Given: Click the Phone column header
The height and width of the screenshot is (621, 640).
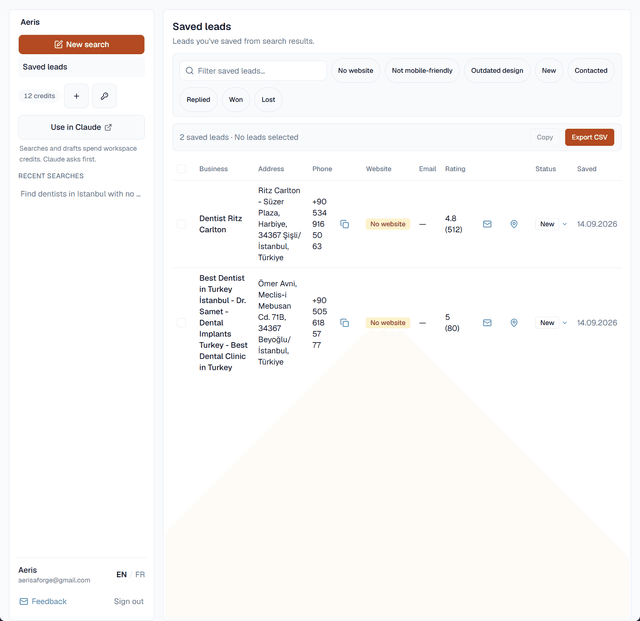Looking at the screenshot, I should (322, 169).
